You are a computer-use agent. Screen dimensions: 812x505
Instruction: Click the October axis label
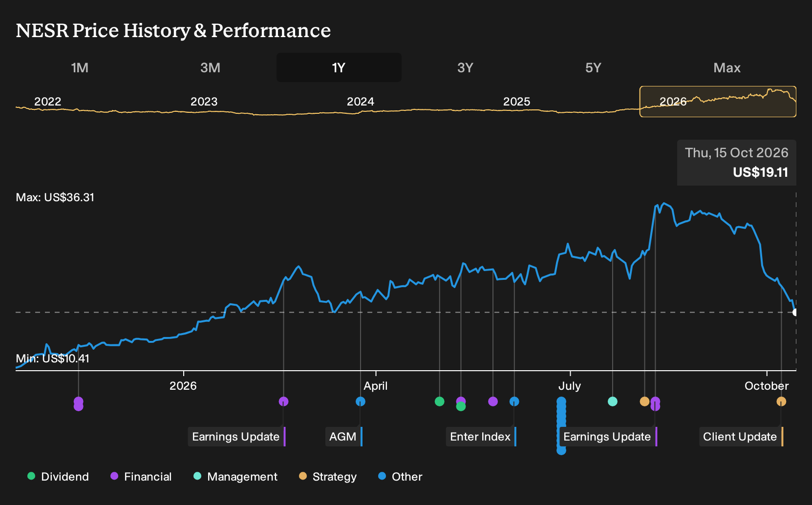pos(767,386)
